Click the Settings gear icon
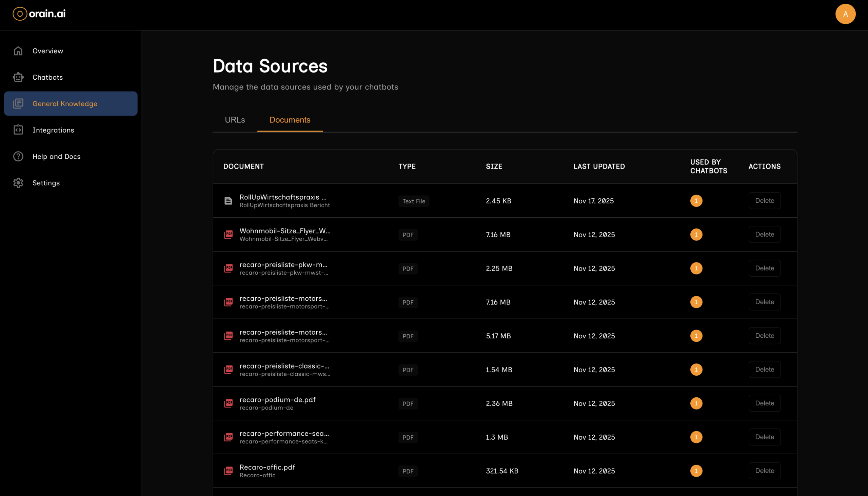This screenshot has height=496, width=868. point(18,183)
